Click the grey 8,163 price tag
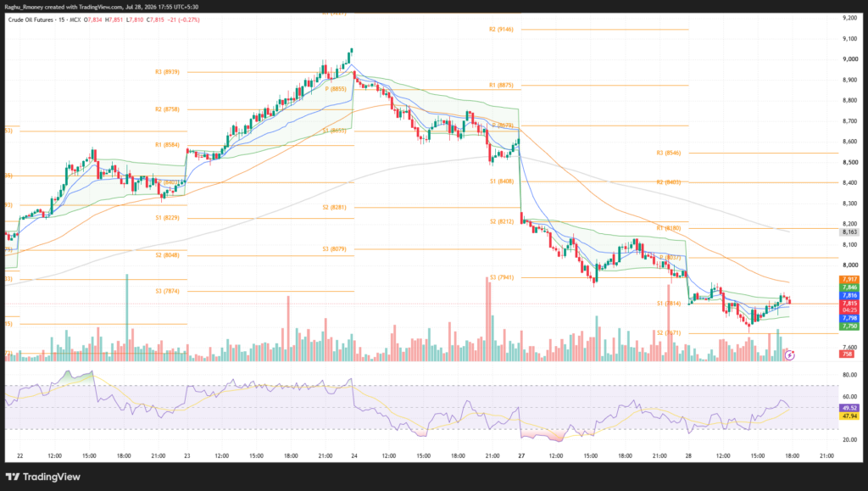 click(849, 232)
